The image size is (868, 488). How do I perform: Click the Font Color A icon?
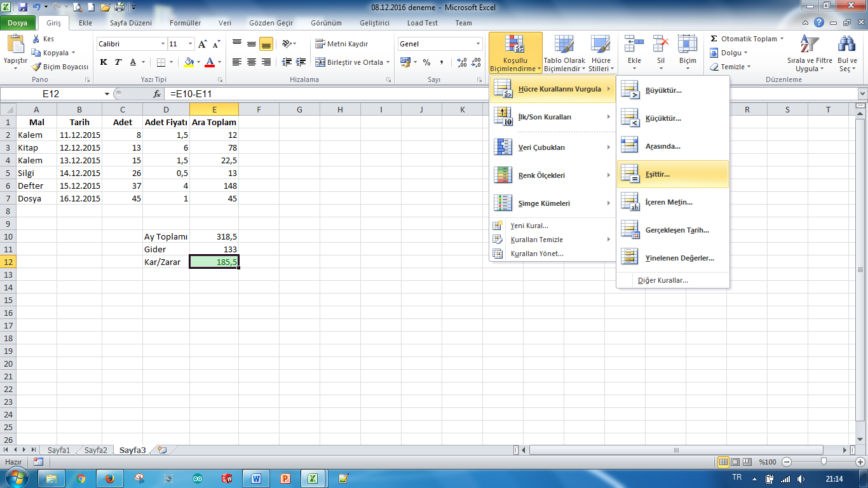click(x=210, y=62)
